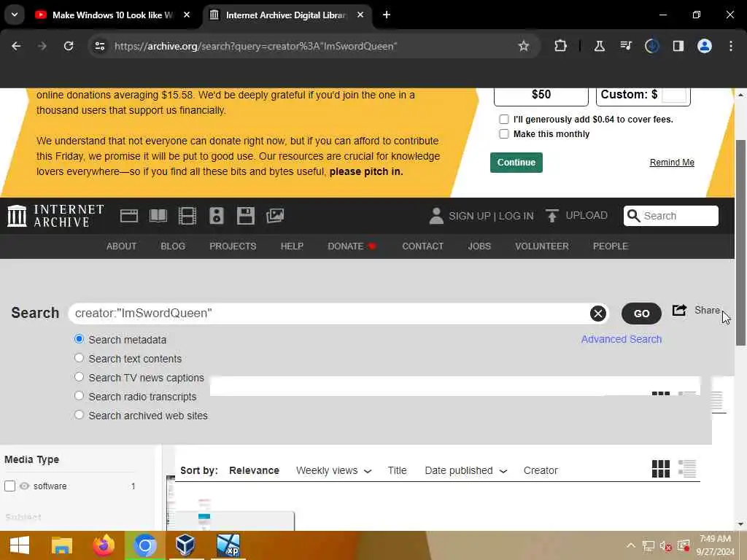Image resolution: width=747 pixels, height=560 pixels.
Task: Click the Internet Archive logo
Action: coord(55,216)
